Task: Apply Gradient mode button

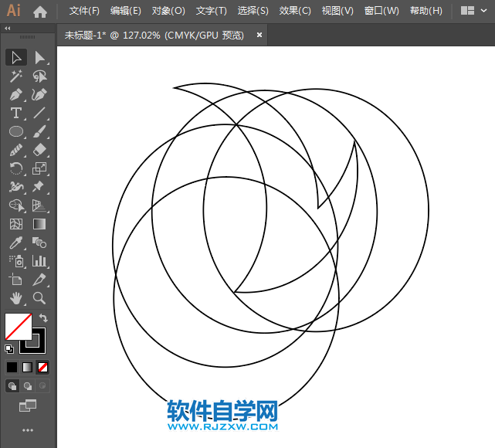Action: (x=27, y=367)
